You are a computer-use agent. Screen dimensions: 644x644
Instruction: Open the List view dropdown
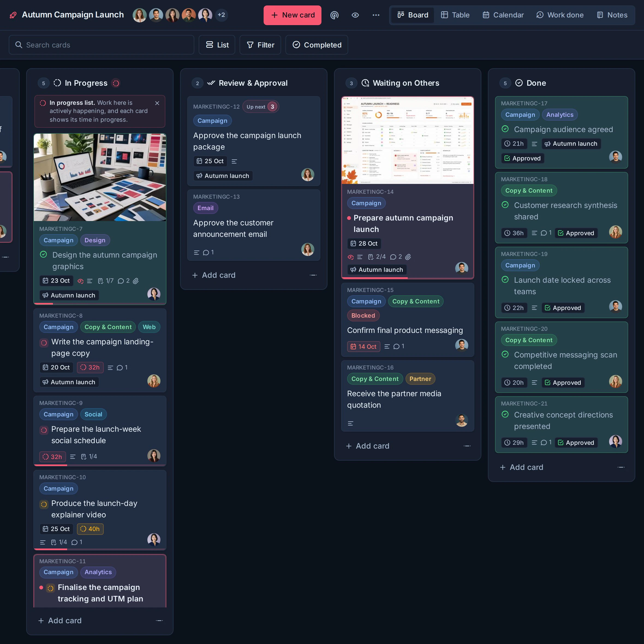point(217,45)
